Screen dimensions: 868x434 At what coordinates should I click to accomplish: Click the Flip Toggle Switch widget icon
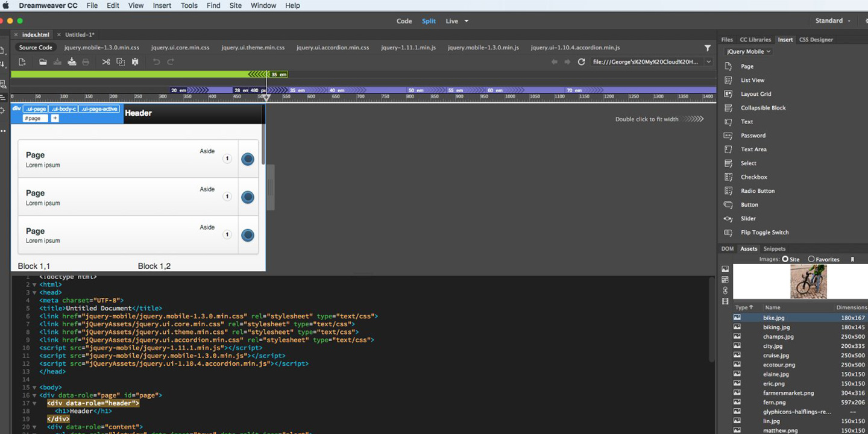coord(728,232)
